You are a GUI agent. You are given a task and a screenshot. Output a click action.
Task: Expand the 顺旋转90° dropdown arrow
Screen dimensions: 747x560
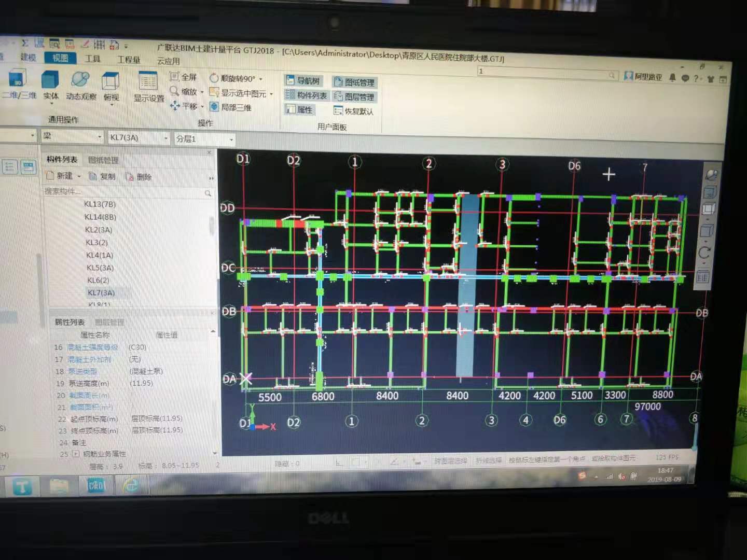pyautogui.click(x=260, y=79)
